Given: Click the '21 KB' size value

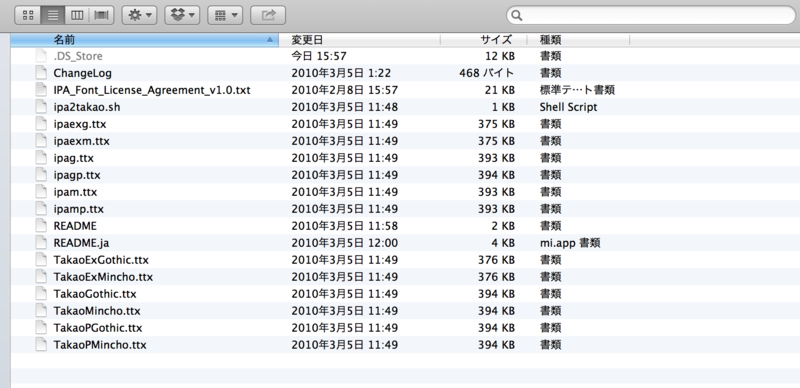Looking at the screenshot, I should point(500,90).
